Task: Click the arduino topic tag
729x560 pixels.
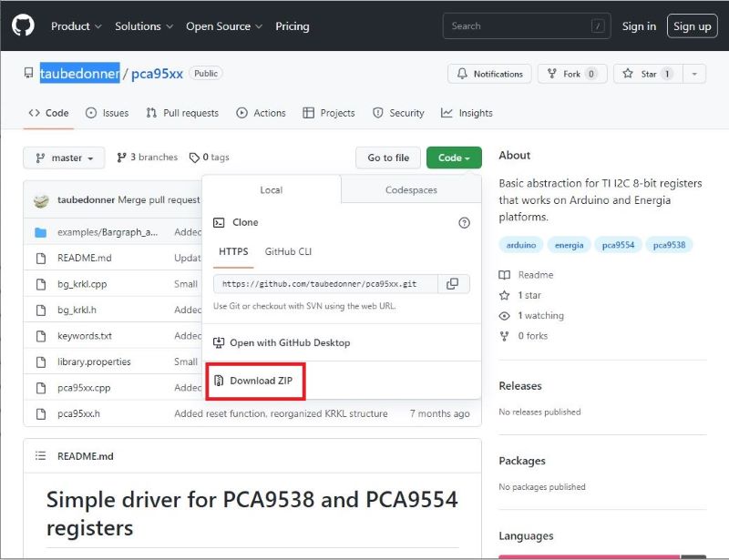Action: click(x=520, y=245)
